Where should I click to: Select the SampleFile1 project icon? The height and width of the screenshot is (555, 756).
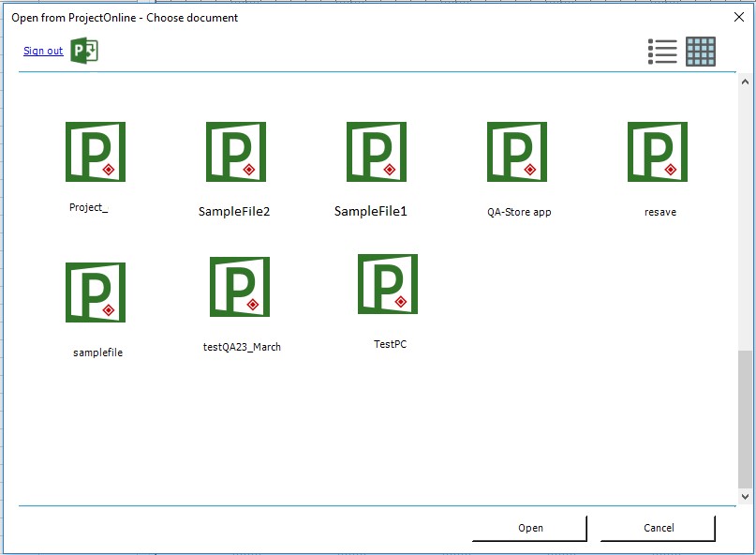[377, 152]
